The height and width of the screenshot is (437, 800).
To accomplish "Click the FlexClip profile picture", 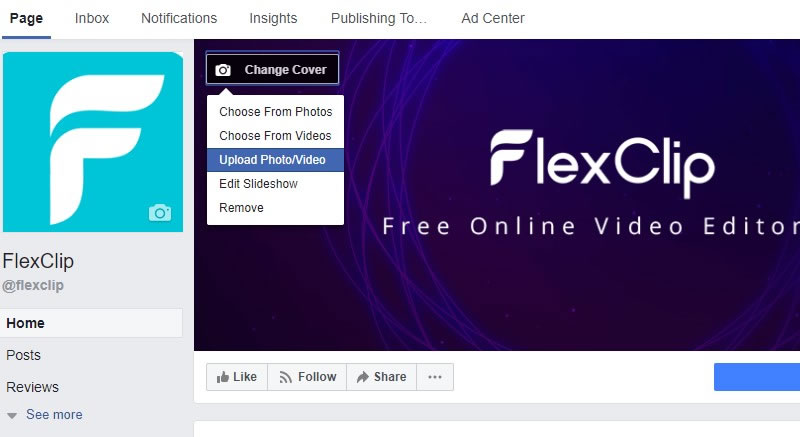I will [93, 142].
